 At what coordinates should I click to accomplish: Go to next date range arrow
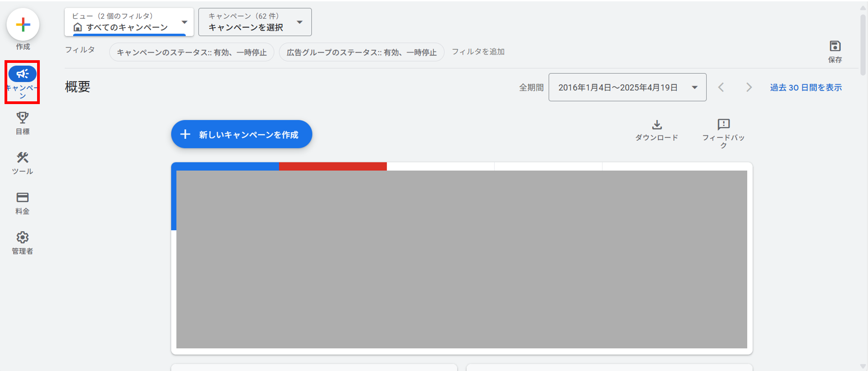pos(749,87)
